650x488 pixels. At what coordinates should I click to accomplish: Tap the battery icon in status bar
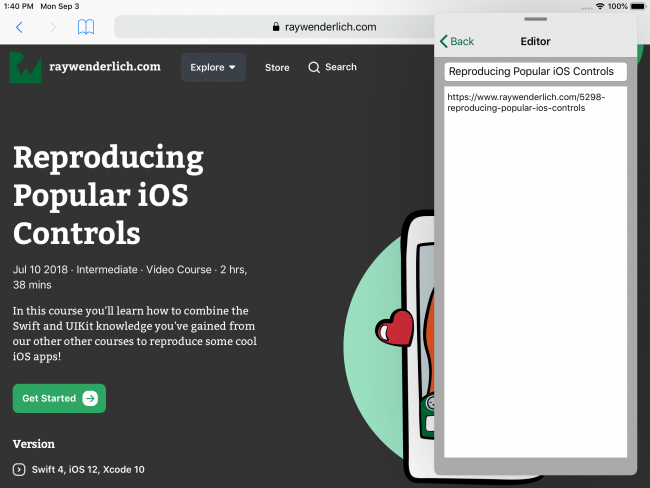[x=636, y=6]
